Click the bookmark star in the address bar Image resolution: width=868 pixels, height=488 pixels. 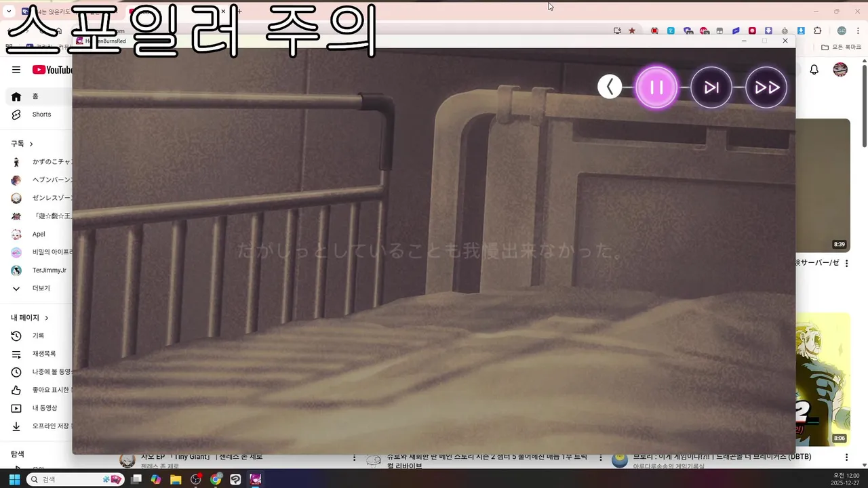(x=632, y=30)
